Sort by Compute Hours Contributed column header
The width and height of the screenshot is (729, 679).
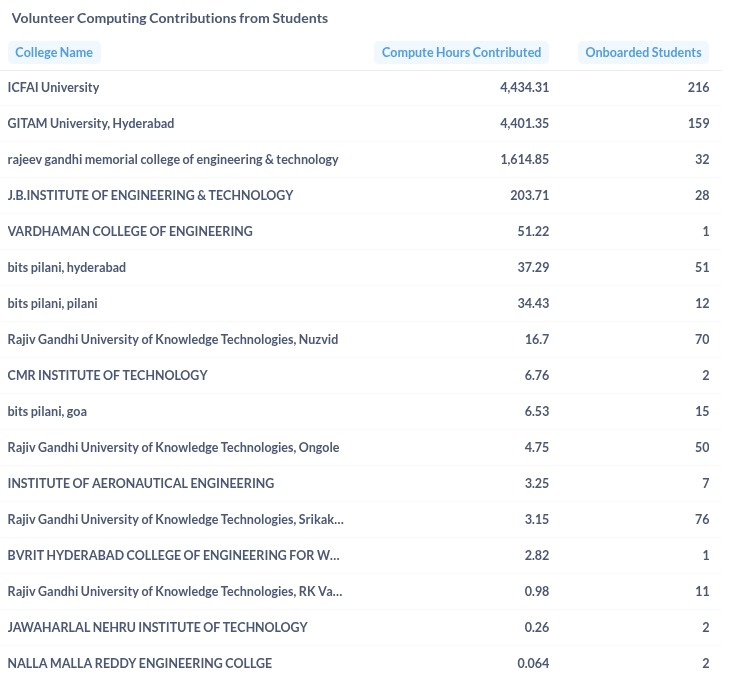coord(461,53)
